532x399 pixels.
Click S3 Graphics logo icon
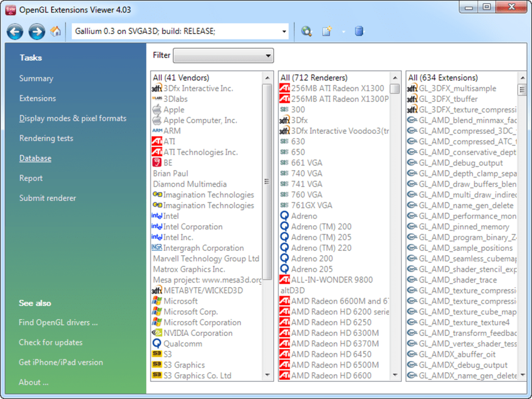157,365
